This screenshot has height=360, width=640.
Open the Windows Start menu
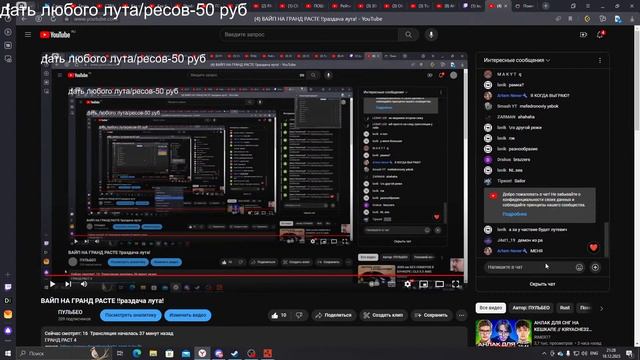[x=8, y=353]
